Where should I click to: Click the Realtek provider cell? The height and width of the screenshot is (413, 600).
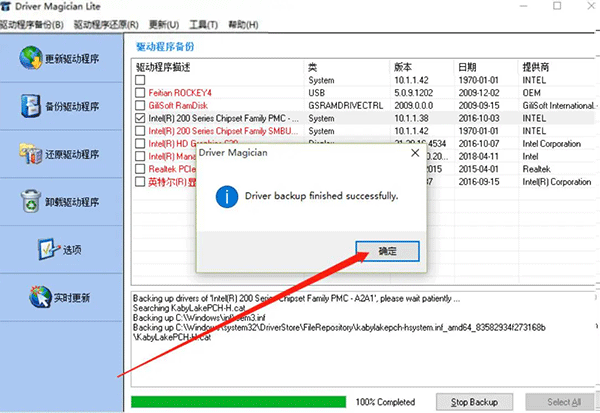point(536,169)
